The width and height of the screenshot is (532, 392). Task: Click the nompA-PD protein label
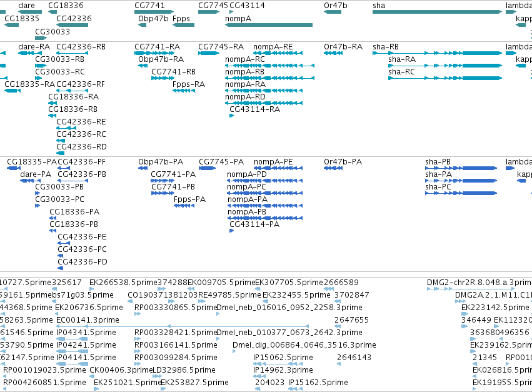[x=247, y=174]
